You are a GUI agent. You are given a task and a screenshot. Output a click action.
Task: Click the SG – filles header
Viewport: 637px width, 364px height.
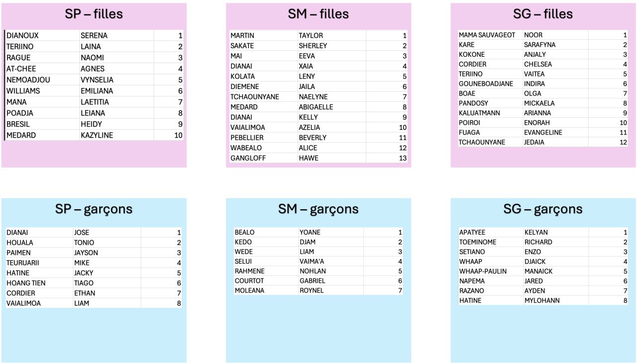point(543,14)
